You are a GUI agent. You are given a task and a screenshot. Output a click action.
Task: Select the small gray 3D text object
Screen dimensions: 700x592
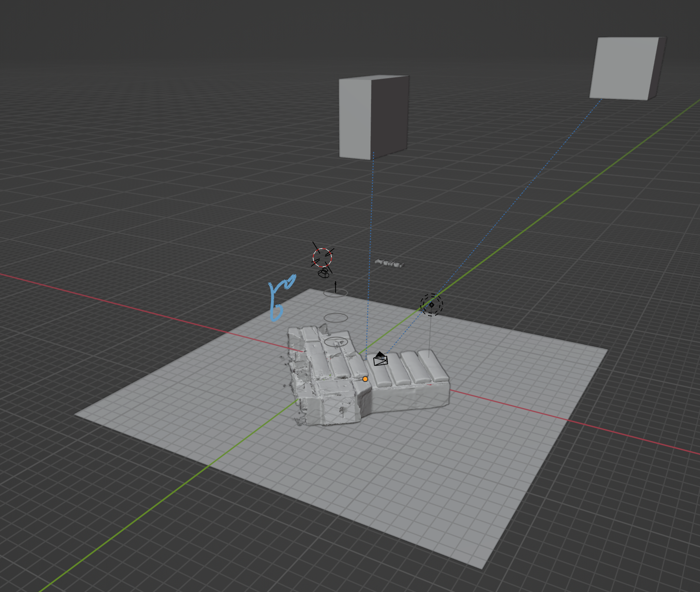(x=390, y=263)
